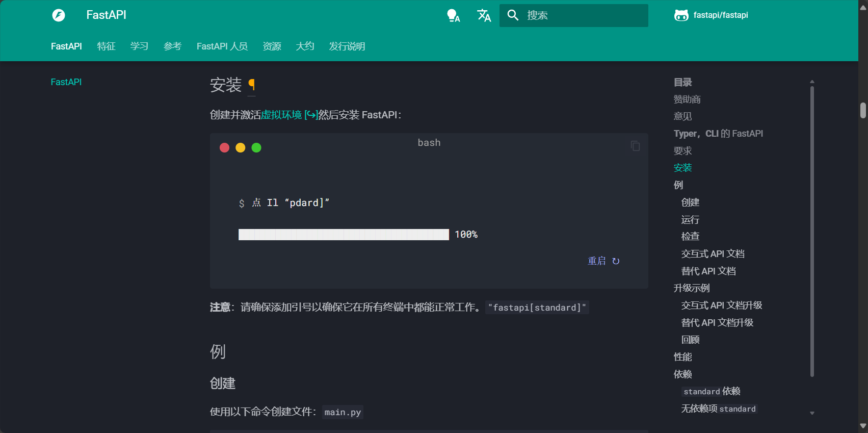The image size is (868, 433).
Task: Open the language translation selector icon
Action: 484,15
